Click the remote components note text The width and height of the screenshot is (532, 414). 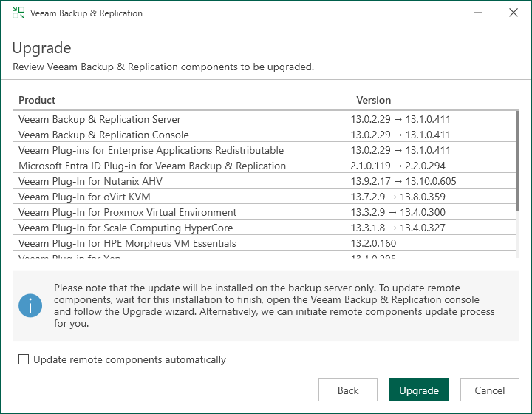tap(274, 305)
